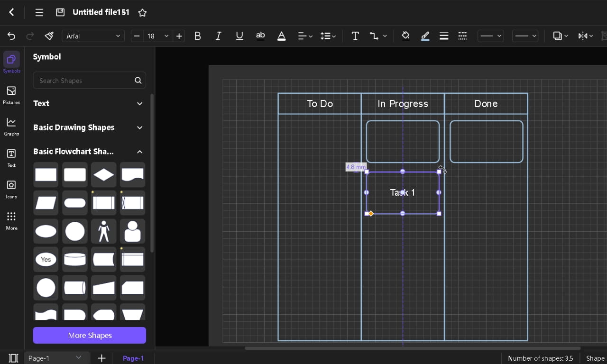Switch to the Text sidebar panel

tap(11, 157)
